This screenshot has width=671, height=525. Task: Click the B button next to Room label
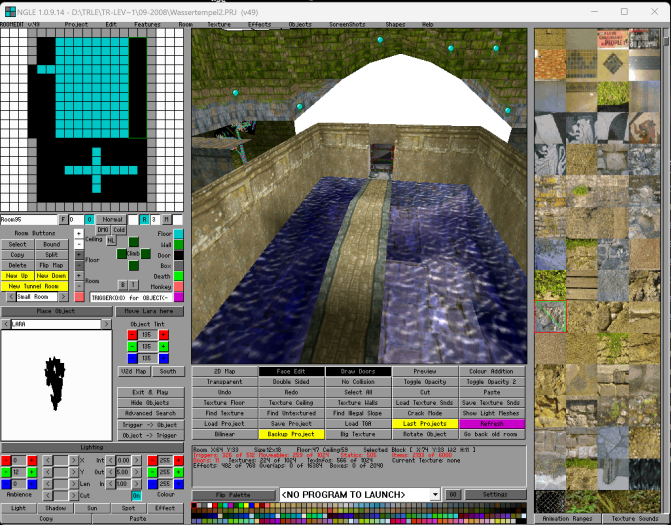[123, 285]
